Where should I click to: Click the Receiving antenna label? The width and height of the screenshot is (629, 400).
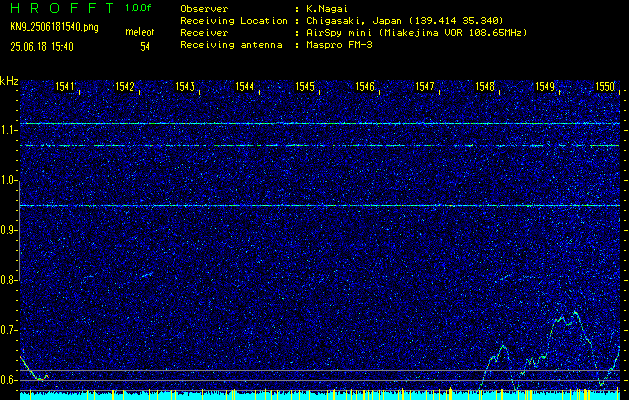pyautogui.click(x=231, y=45)
